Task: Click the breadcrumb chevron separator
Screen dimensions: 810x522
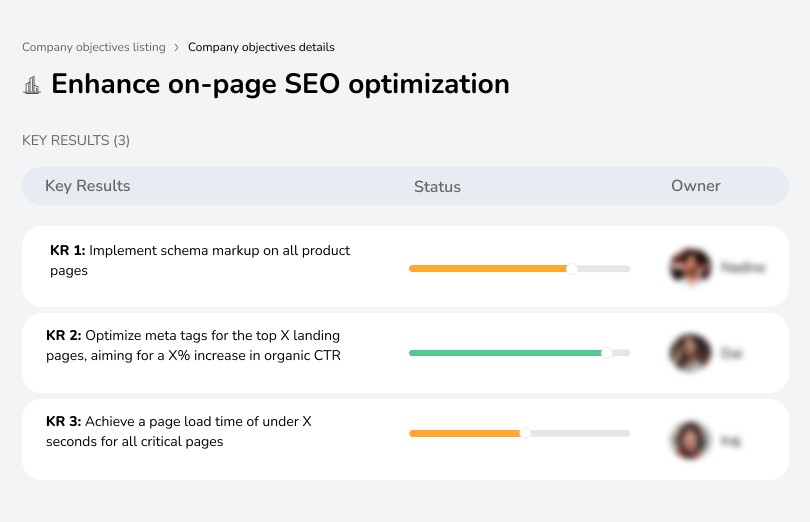Action: (x=177, y=48)
